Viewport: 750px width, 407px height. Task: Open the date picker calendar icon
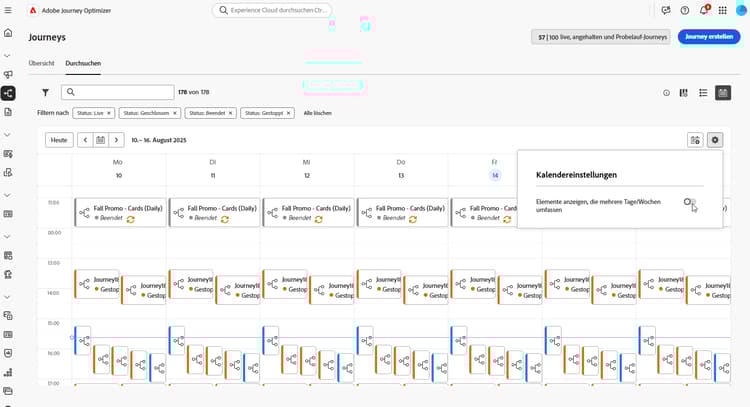(100, 140)
